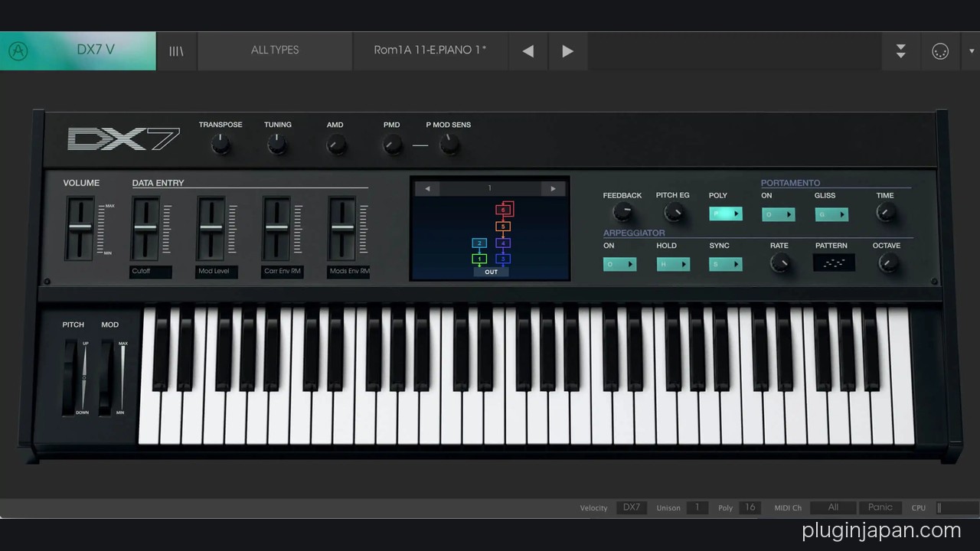Click the Portamento TIME knob
The height and width of the screenshot is (551, 980).
(886, 214)
